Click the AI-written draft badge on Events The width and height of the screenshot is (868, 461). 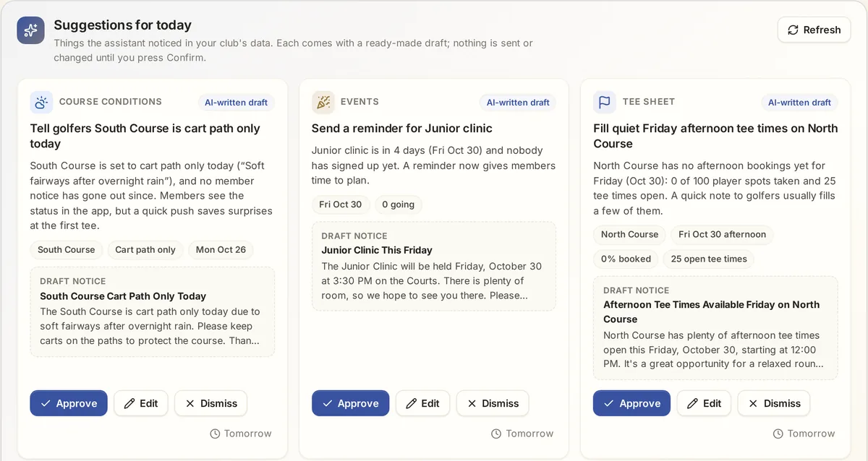(518, 103)
